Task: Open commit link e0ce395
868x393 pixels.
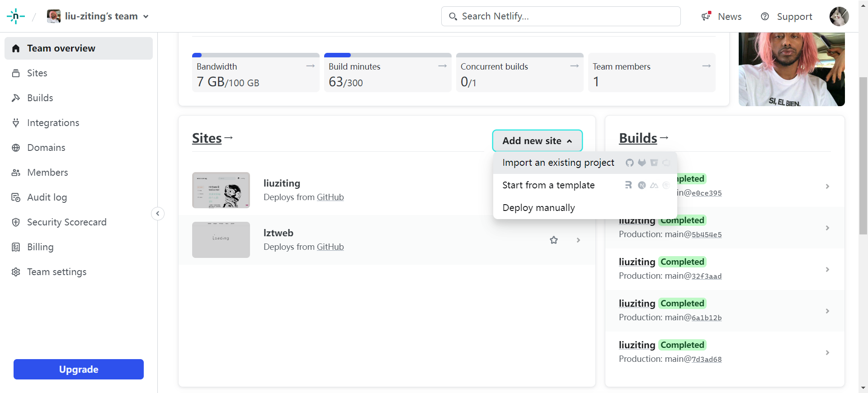Action: (707, 193)
